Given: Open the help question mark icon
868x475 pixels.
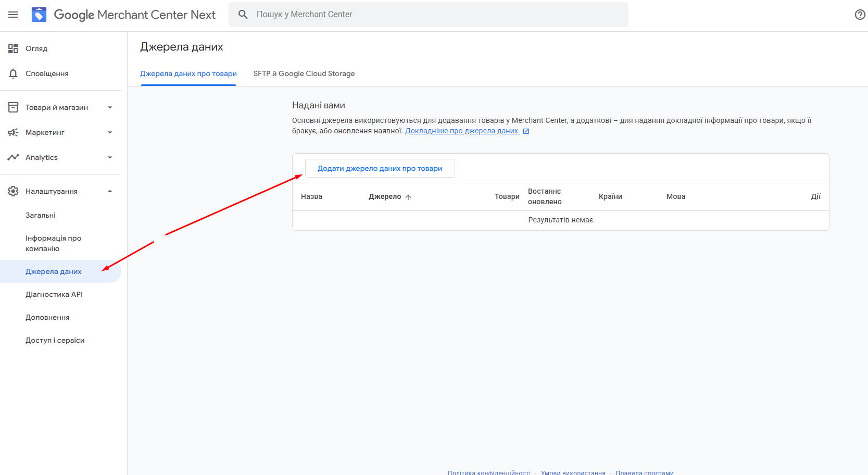Looking at the screenshot, I should tap(860, 15).
